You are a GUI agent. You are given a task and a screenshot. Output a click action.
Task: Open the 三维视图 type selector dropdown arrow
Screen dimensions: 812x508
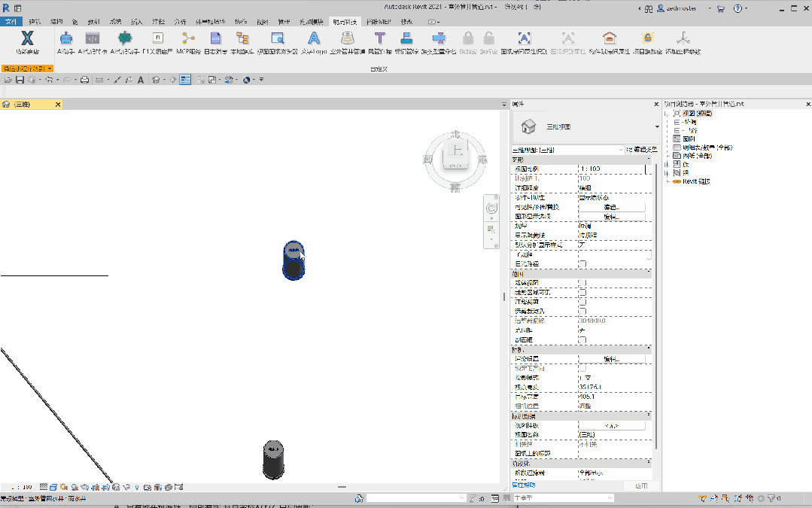[x=657, y=127]
